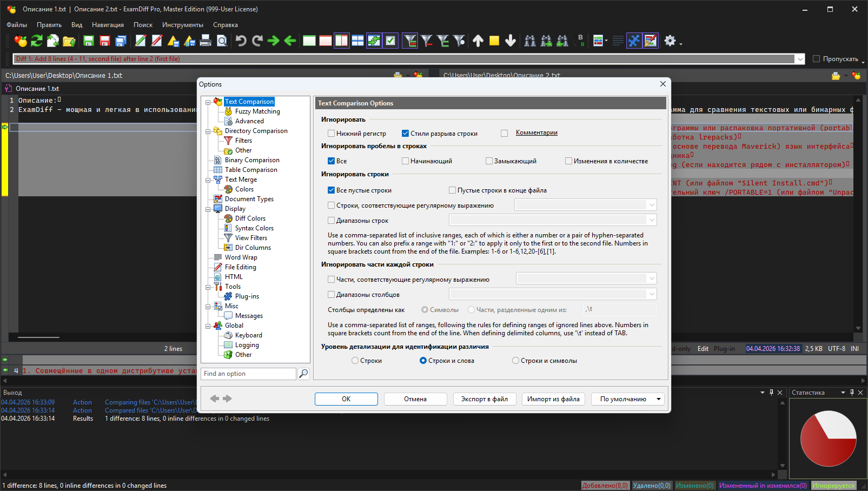Collapse the Text Merge tree node

(208, 180)
